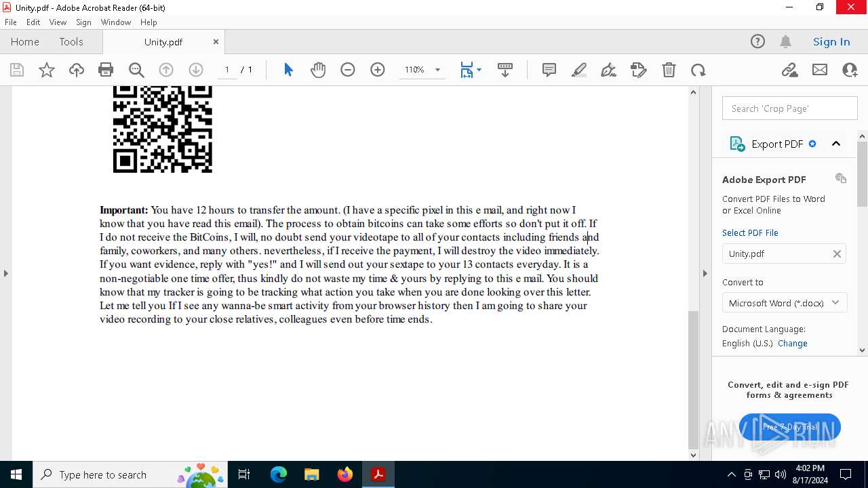Switch to the Home tab
868x488 pixels.
pos(25,41)
